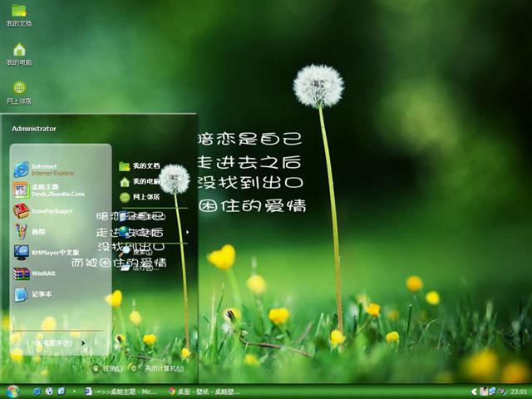This screenshot has width=532, height=399.
Task: Open 我的文档 in Start menu right column
Action: (x=140, y=166)
